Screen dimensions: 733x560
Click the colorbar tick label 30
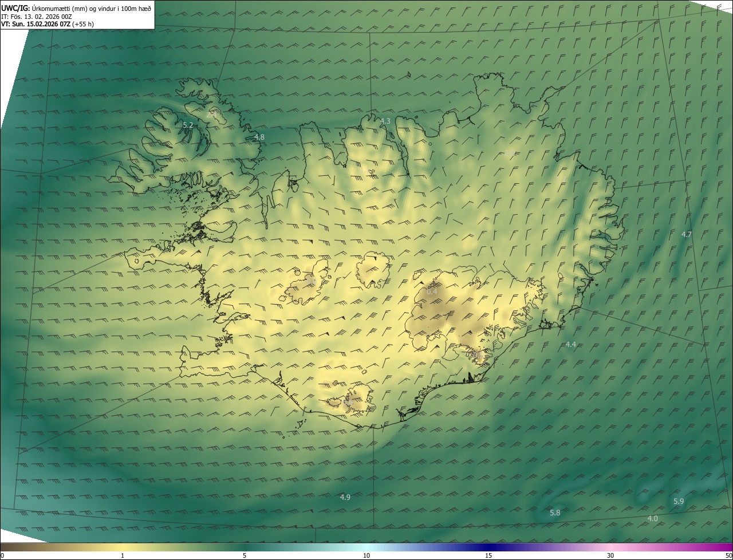(x=610, y=555)
